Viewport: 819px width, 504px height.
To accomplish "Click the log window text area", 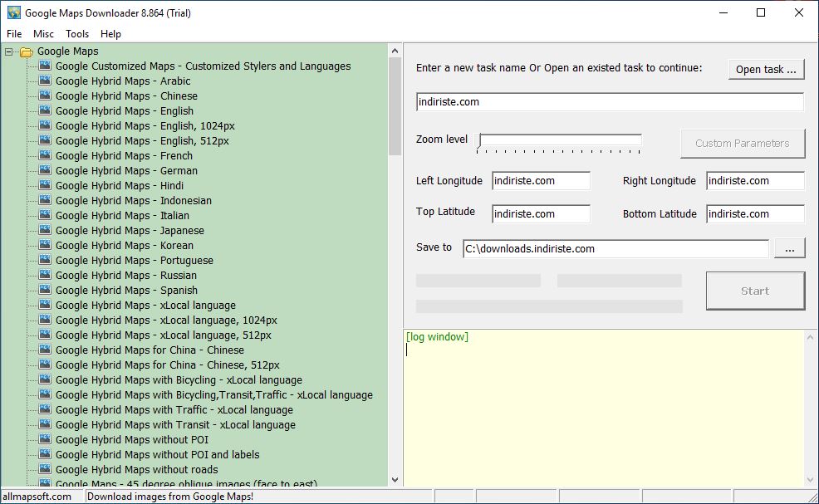I will (x=604, y=408).
